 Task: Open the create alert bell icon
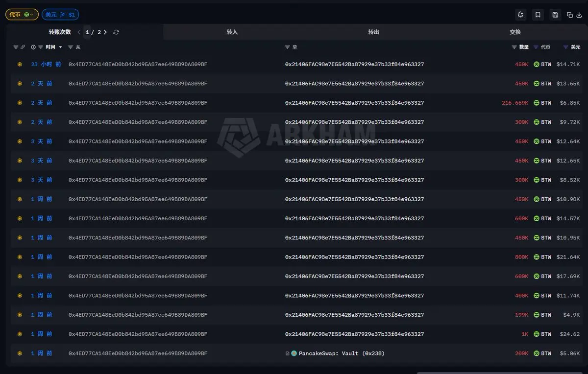pos(520,15)
